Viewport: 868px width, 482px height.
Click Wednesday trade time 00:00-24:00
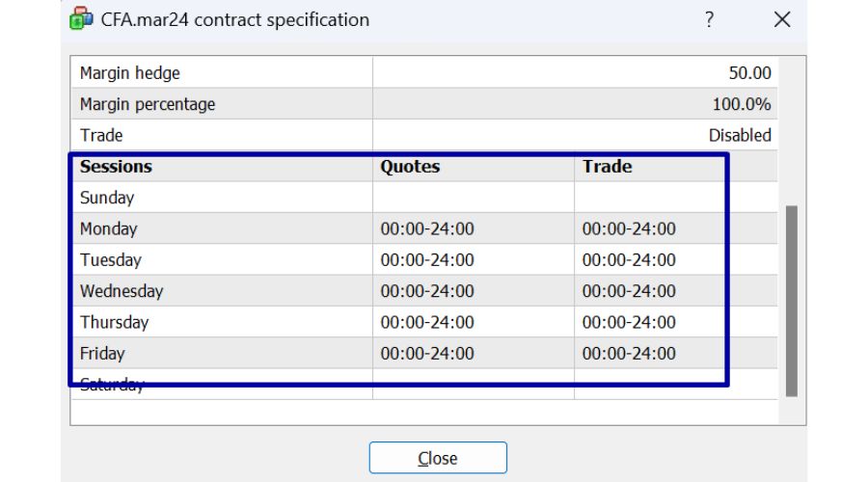(629, 291)
